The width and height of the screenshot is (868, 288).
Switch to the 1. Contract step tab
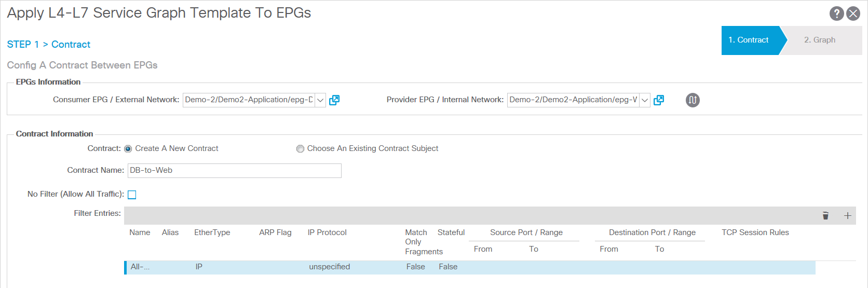point(748,40)
